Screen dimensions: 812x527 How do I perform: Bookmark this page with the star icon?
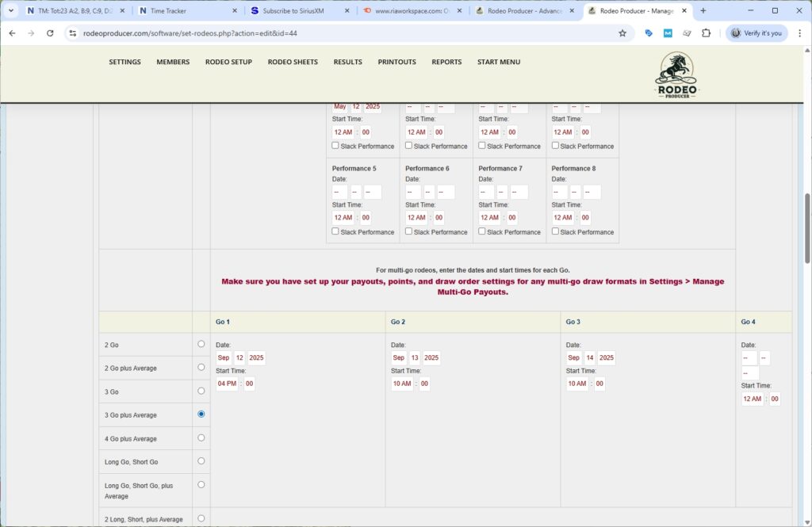(x=622, y=33)
